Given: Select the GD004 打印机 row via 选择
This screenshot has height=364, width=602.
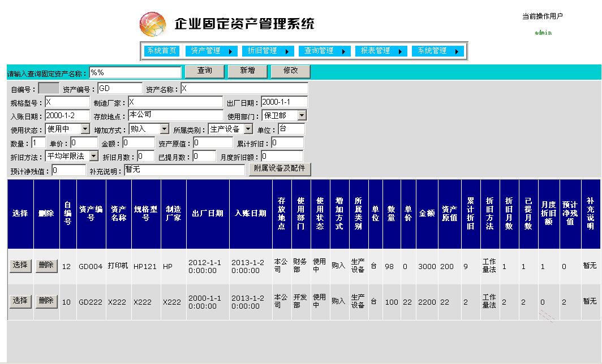Looking at the screenshot, I should pyautogui.click(x=20, y=265).
